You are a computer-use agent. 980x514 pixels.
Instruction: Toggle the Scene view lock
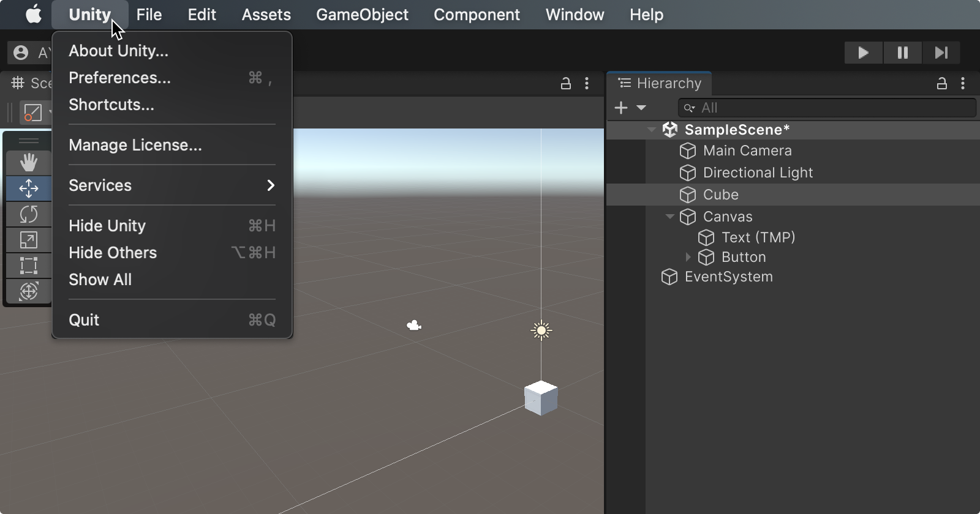(x=566, y=83)
